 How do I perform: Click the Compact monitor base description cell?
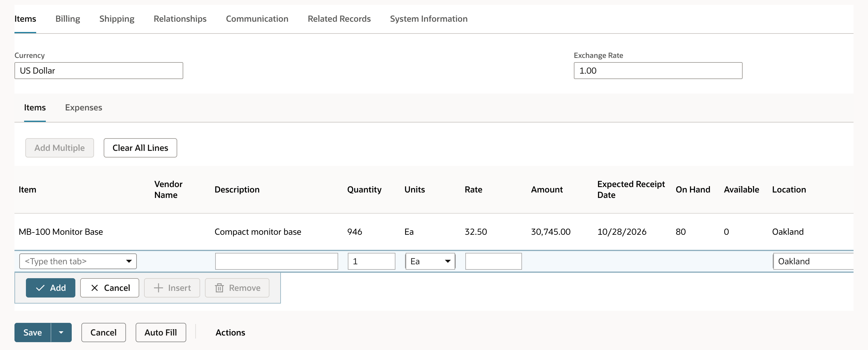(258, 232)
